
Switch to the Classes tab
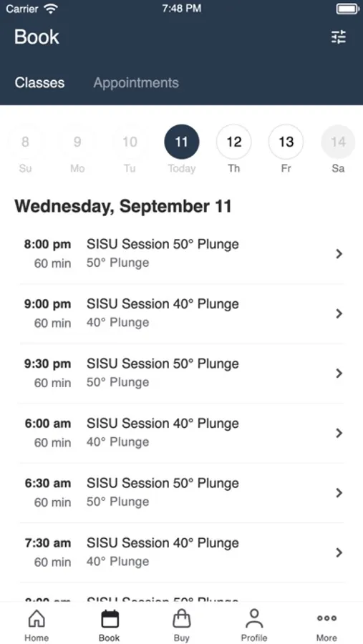tap(39, 82)
